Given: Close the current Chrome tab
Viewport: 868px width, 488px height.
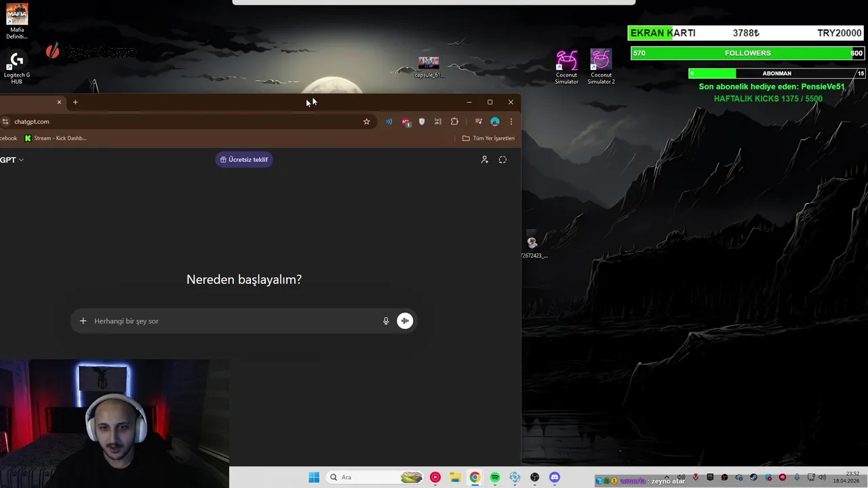Looking at the screenshot, I should coord(59,102).
